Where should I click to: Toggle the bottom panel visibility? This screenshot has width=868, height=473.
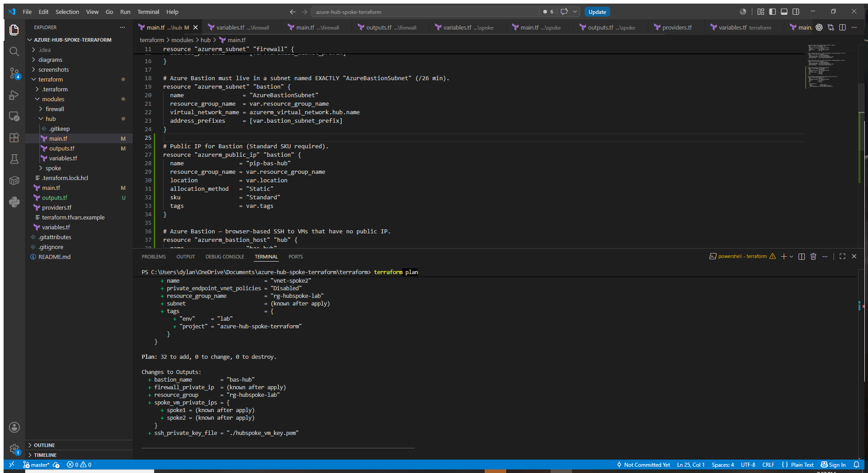point(784,12)
